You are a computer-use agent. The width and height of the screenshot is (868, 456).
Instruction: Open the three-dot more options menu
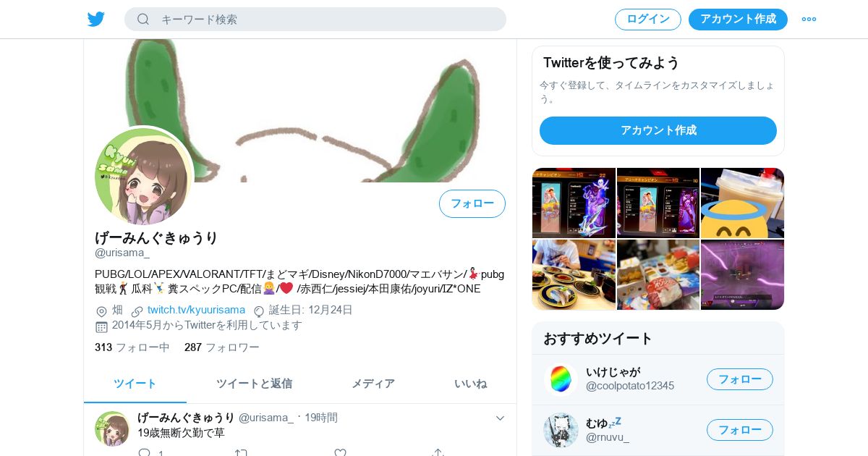(809, 20)
